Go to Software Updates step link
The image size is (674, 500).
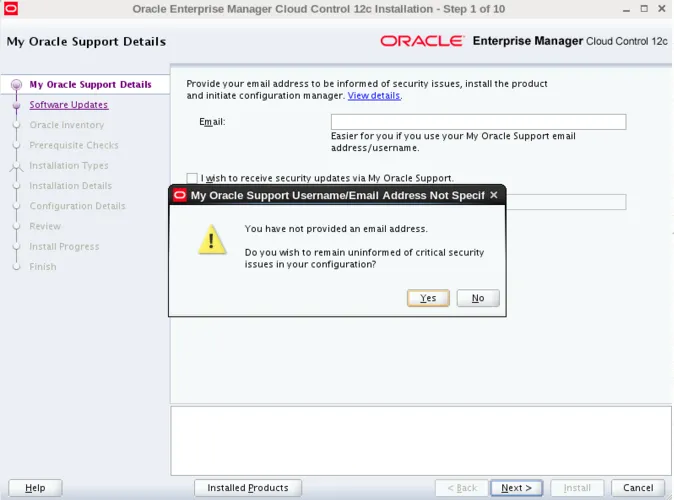69,104
